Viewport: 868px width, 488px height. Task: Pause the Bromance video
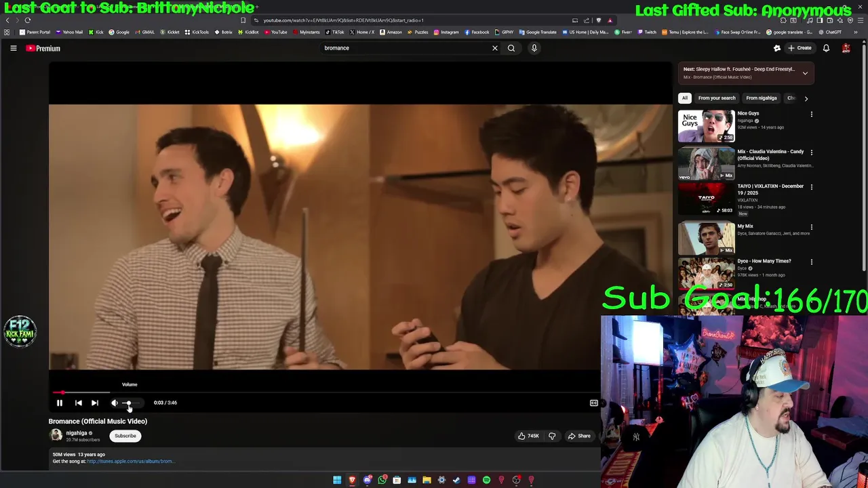pyautogui.click(x=59, y=403)
